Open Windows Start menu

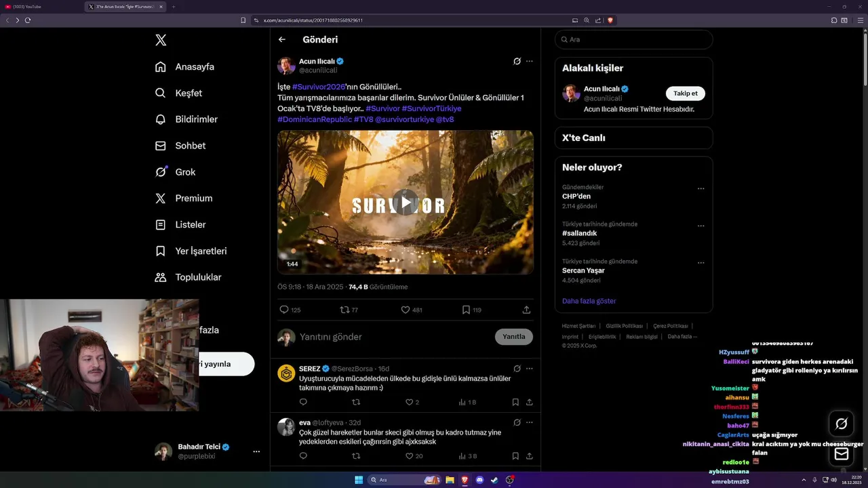pyautogui.click(x=359, y=480)
